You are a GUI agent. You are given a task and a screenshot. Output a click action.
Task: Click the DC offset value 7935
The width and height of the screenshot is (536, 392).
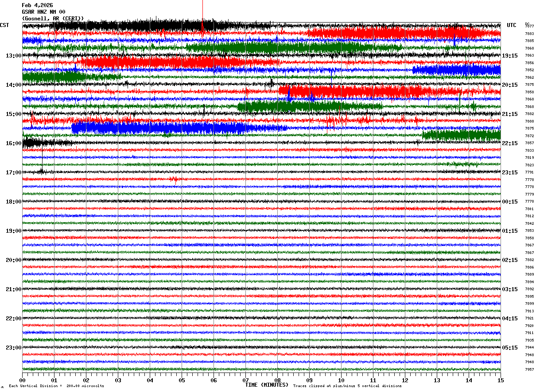pos(529,340)
